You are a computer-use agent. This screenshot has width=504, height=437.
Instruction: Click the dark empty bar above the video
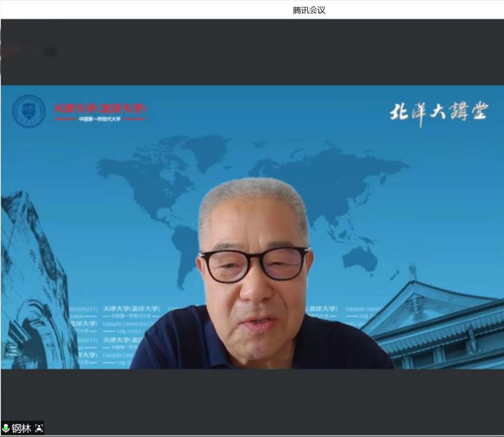pos(276,52)
